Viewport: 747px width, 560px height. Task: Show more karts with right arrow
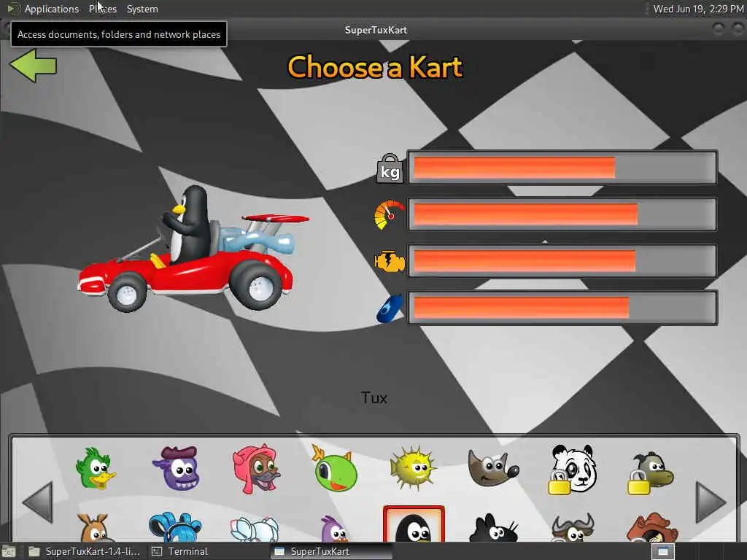click(x=711, y=502)
